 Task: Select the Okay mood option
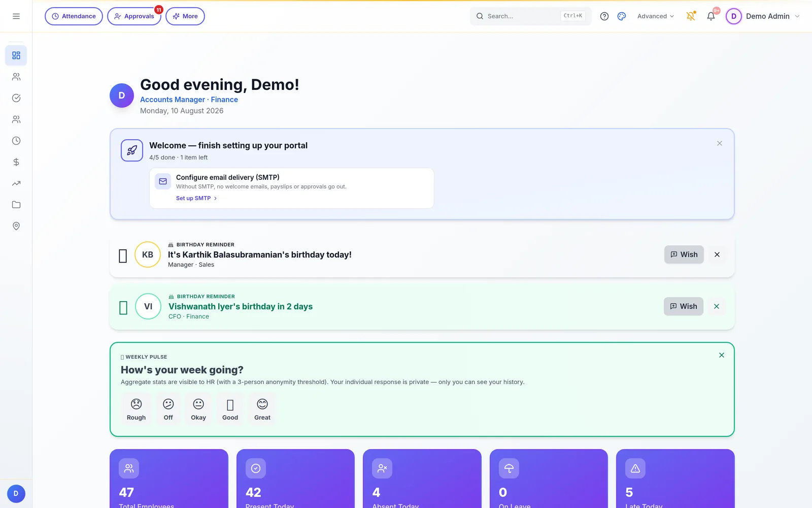coord(198,409)
